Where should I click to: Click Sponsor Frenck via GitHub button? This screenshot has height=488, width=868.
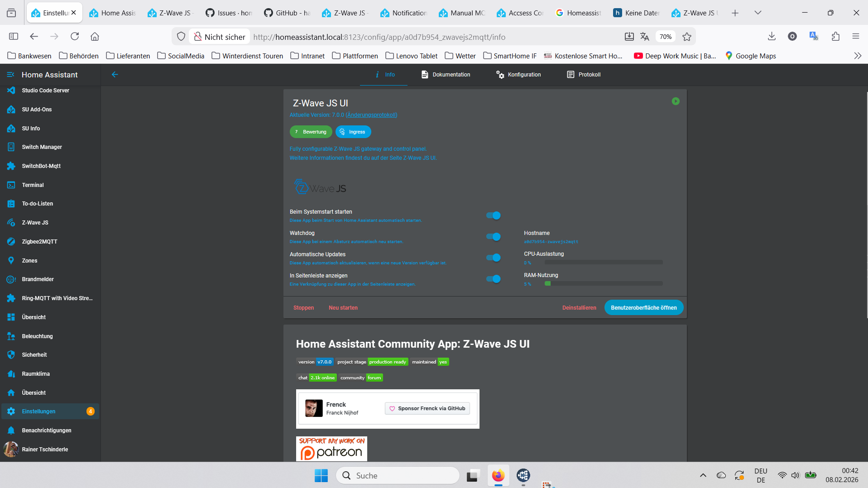[x=427, y=408]
